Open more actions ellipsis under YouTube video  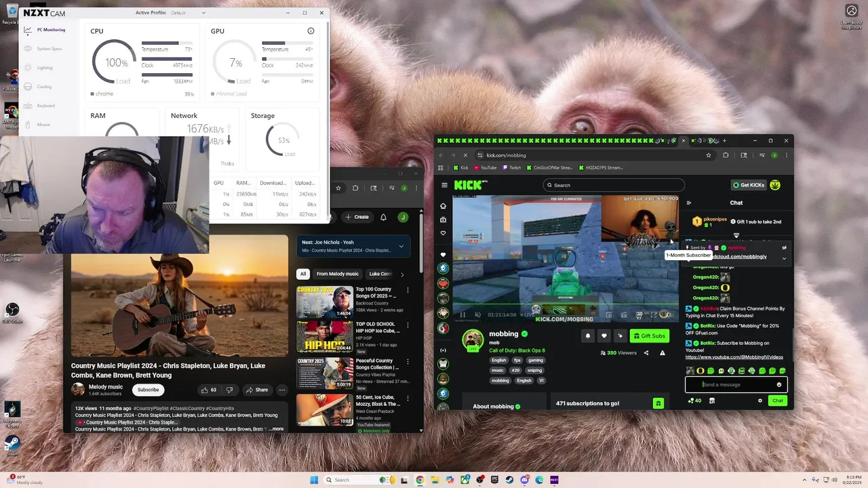(281, 390)
